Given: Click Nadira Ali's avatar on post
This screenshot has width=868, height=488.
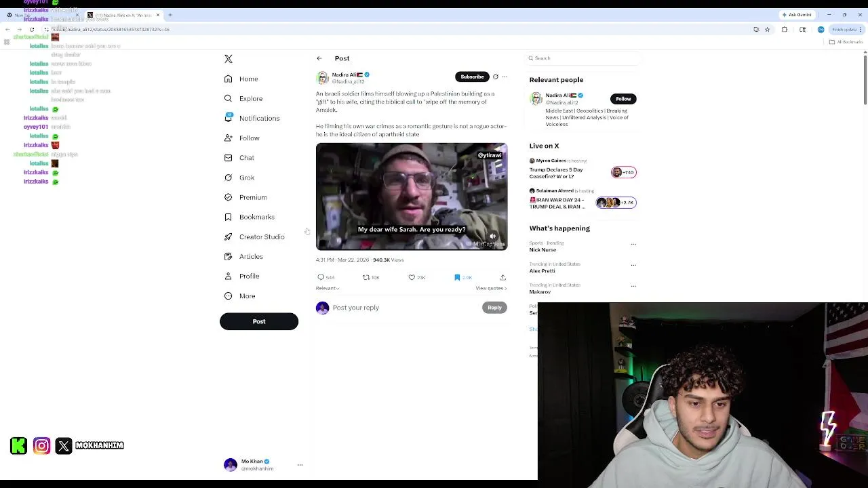Looking at the screenshot, I should [x=323, y=78].
